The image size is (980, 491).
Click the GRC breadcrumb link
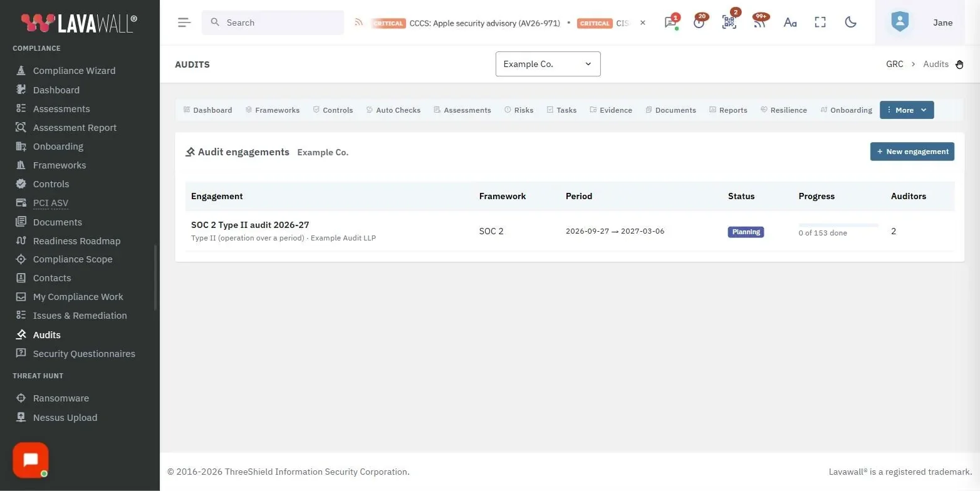pyautogui.click(x=895, y=64)
